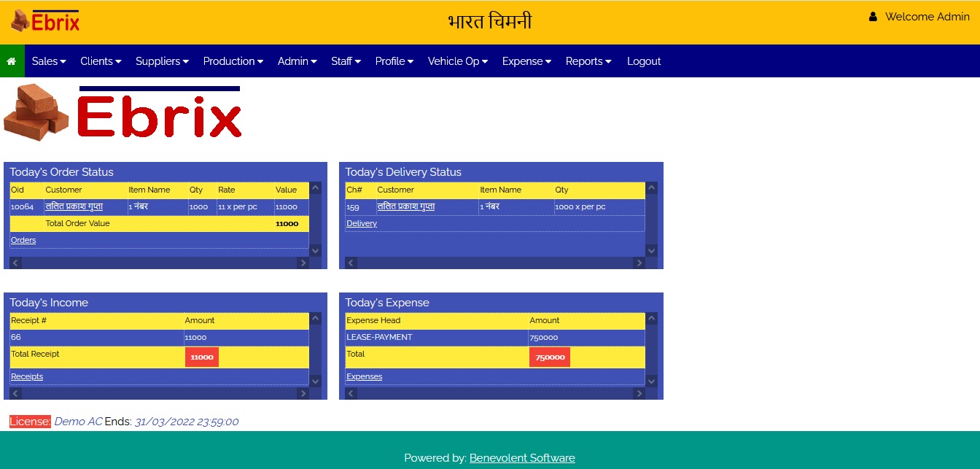
Task: Click Logout in the navigation bar
Action: tap(644, 61)
